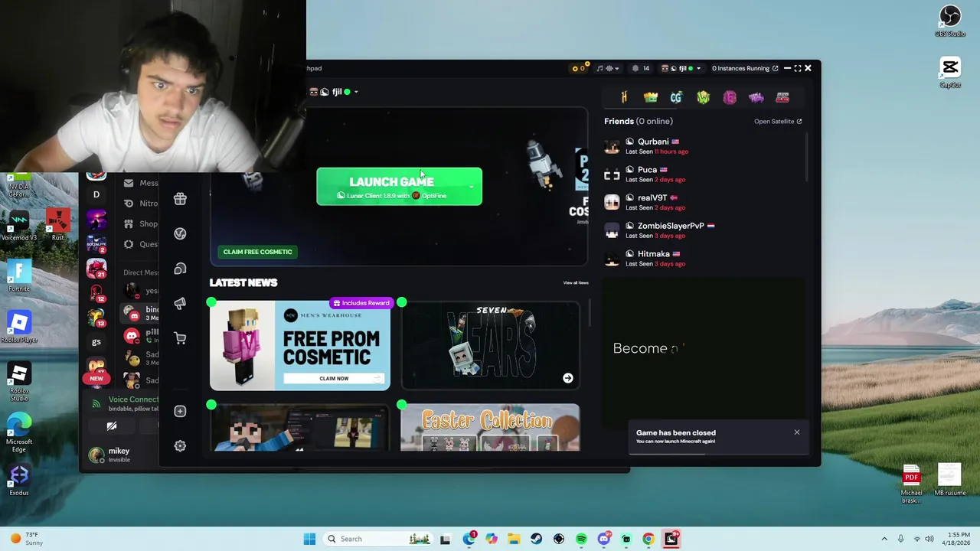Click Open Satellite link
Screen dimensions: 980x551
point(778,121)
